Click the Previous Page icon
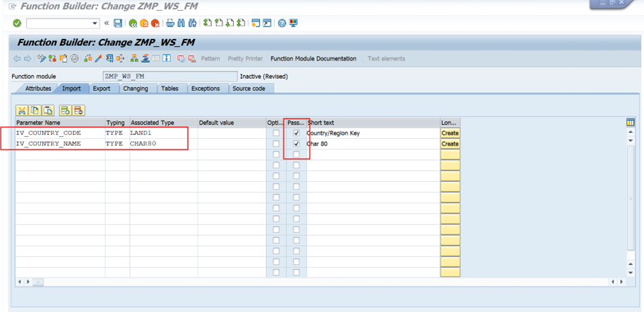The width and height of the screenshot is (644, 312). (219, 23)
